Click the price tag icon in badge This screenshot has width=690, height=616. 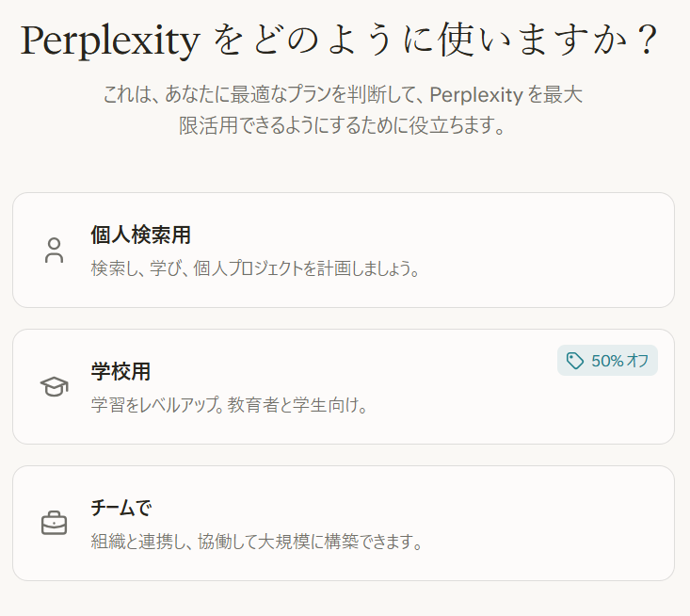575,361
